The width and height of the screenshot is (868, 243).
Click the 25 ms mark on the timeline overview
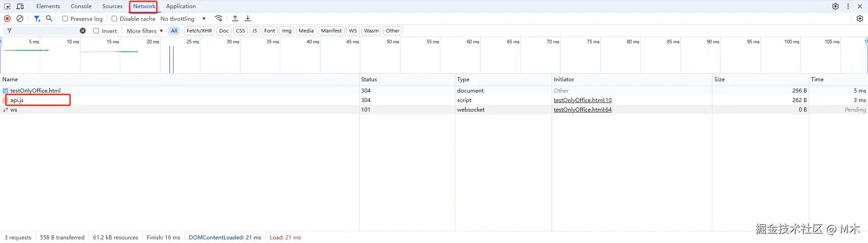193,42
